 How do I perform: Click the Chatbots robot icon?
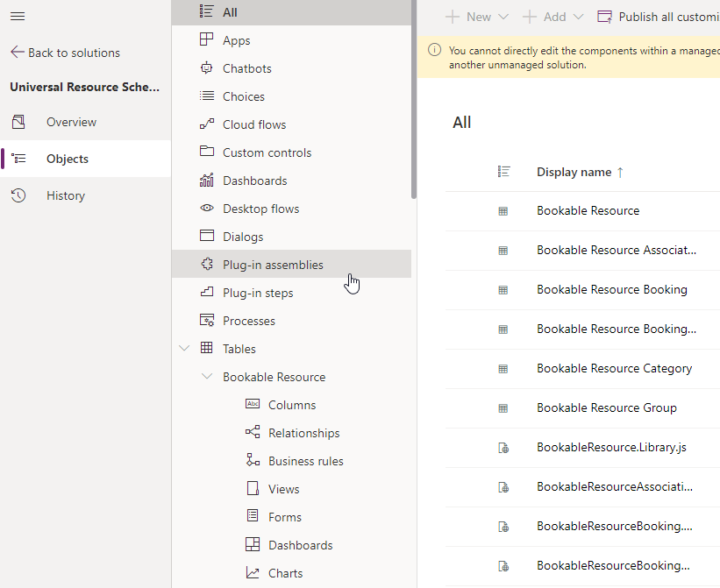[206, 67]
